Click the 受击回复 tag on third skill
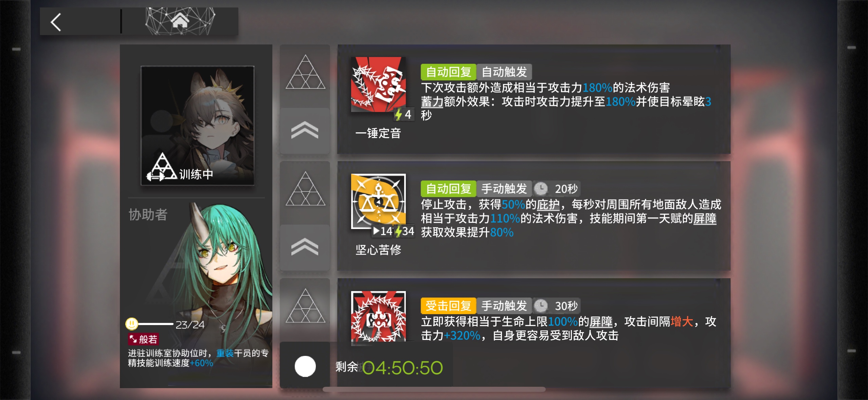 pos(448,306)
